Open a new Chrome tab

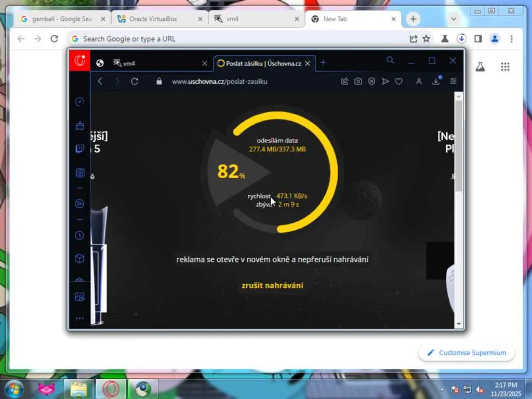click(x=413, y=19)
